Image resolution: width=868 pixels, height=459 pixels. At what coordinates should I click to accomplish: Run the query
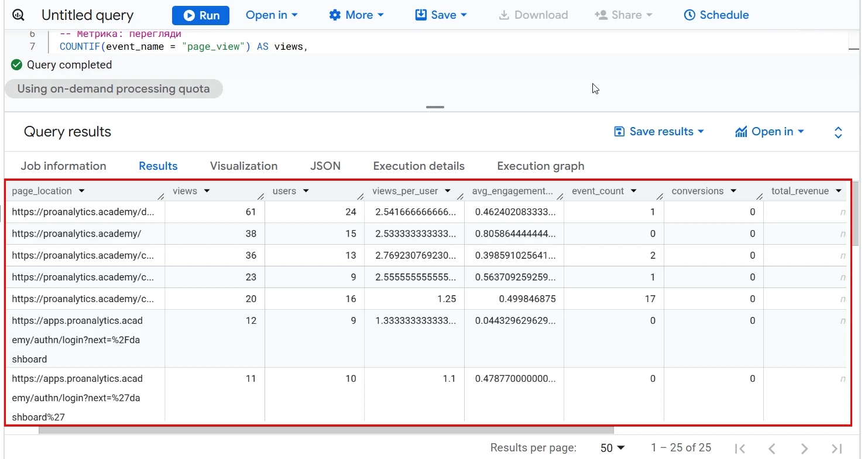[x=201, y=15]
